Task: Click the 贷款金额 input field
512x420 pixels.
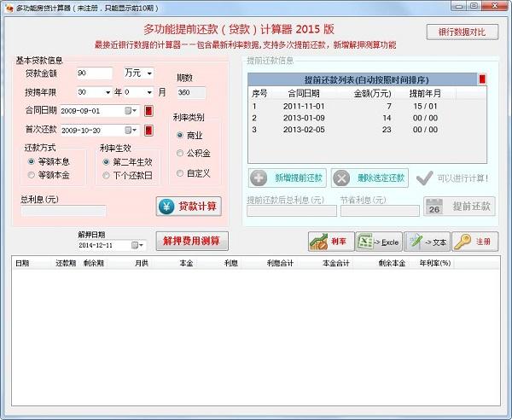Action: (94, 73)
